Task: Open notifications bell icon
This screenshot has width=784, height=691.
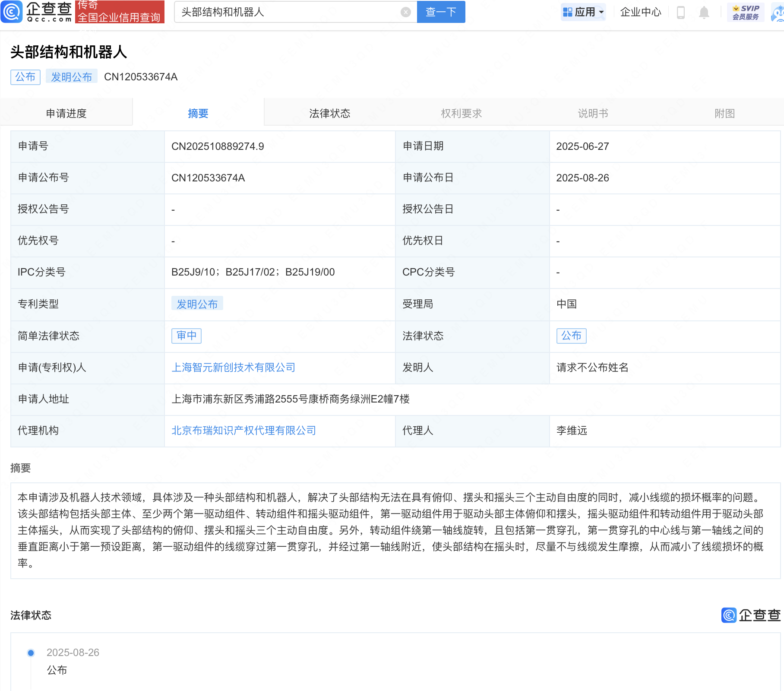Action: click(704, 12)
